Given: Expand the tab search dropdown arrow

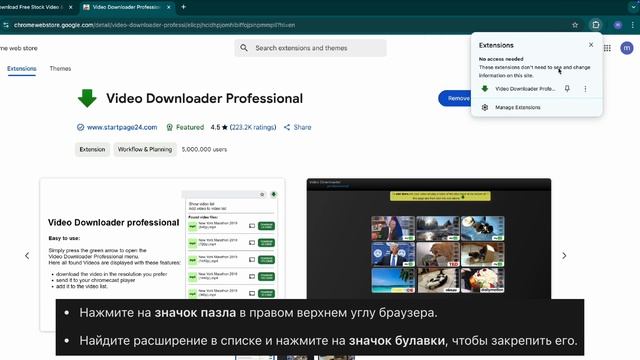Looking at the screenshot, I should tap(633, 7).
